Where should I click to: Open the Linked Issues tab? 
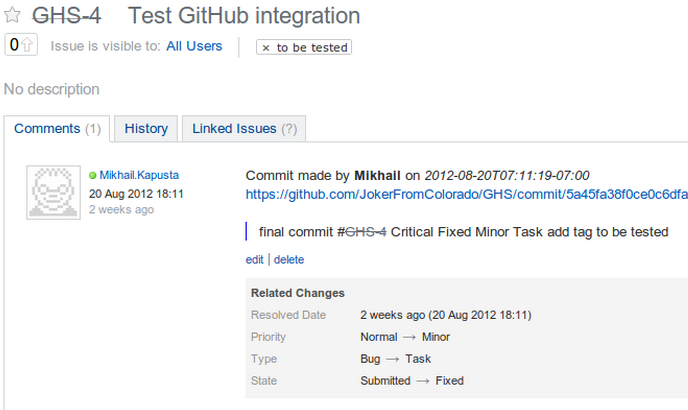click(x=244, y=129)
